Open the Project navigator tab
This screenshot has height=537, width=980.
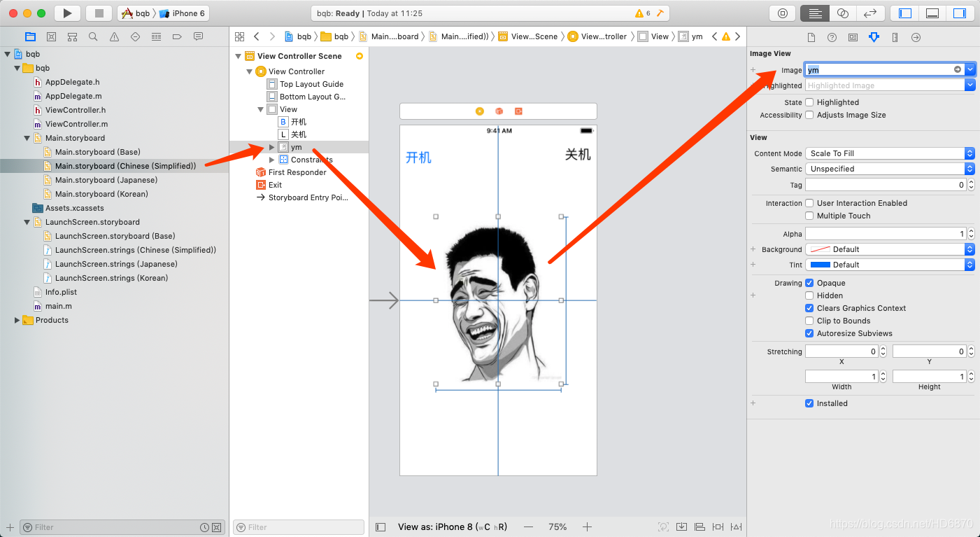point(30,36)
